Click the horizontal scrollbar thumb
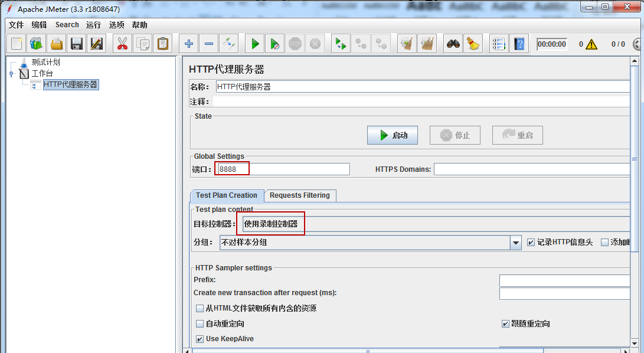This screenshot has height=353, width=644. [x=368, y=351]
